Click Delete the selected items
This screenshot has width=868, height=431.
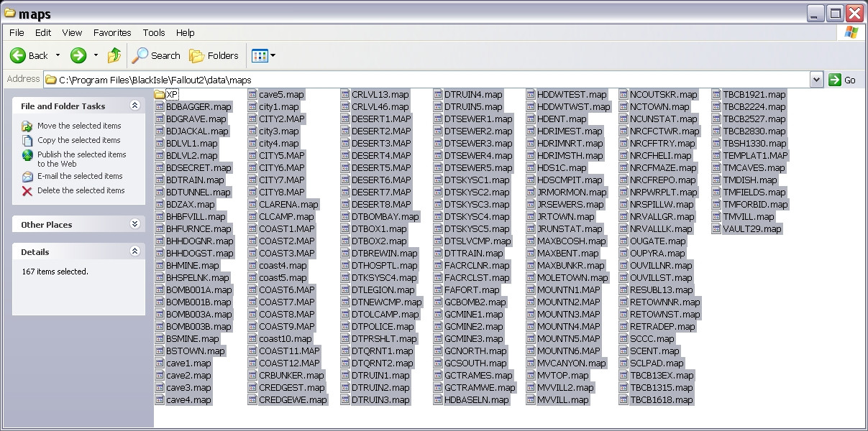click(x=81, y=190)
